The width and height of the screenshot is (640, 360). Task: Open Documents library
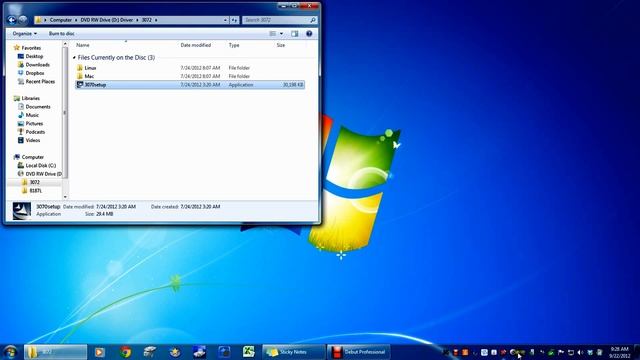point(38,107)
